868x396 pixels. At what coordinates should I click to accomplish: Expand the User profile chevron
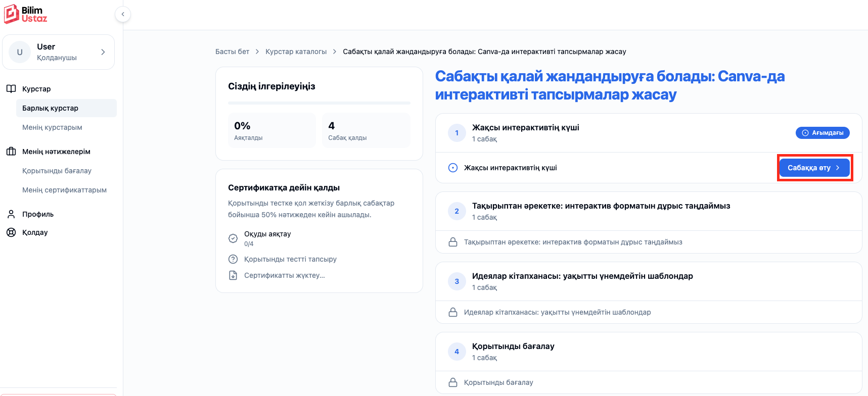(x=103, y=52)
